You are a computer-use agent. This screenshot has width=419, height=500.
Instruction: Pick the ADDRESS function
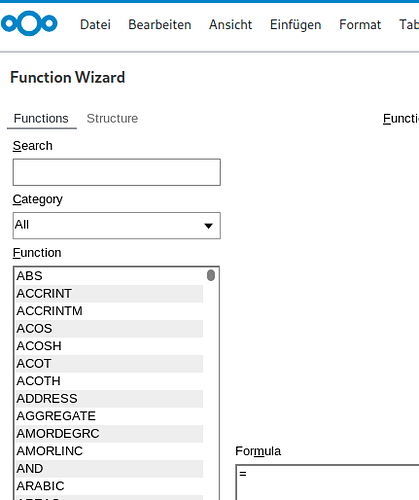pos(109,399)
